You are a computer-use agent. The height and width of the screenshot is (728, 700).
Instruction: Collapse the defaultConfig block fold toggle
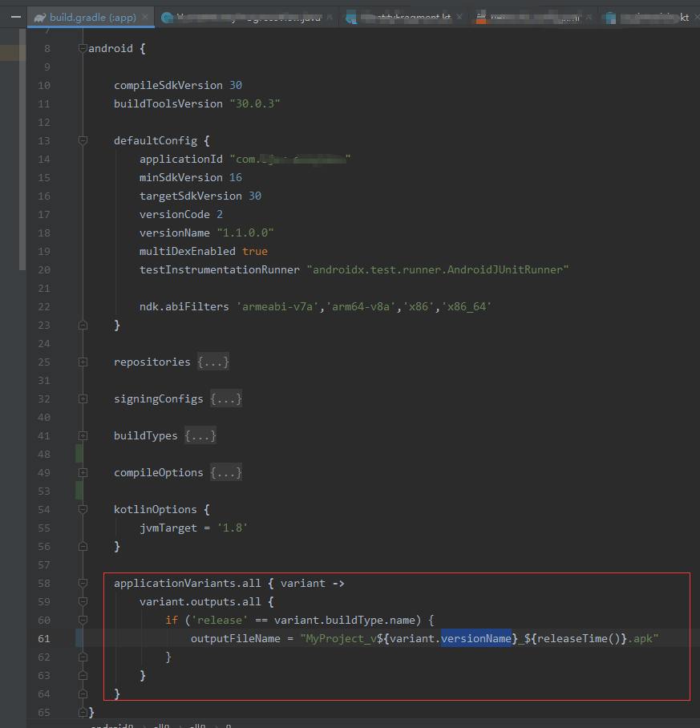point(83,140)
